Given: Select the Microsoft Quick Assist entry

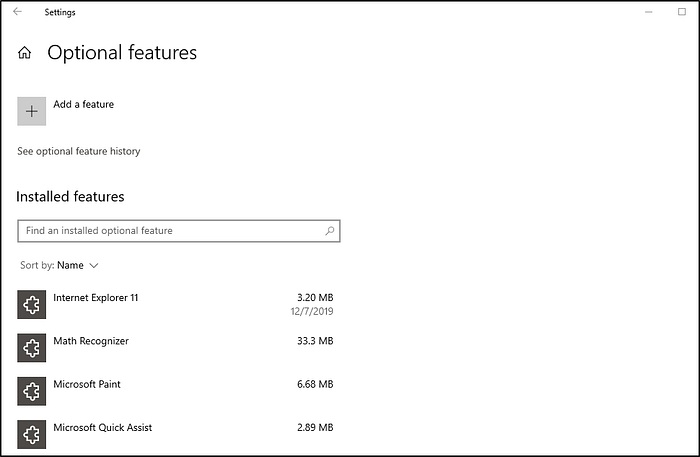Looking at the screenshot, I should (175, 435).
